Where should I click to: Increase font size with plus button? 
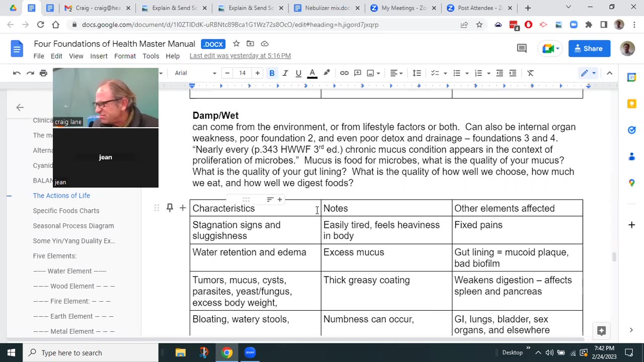(258, 73)
